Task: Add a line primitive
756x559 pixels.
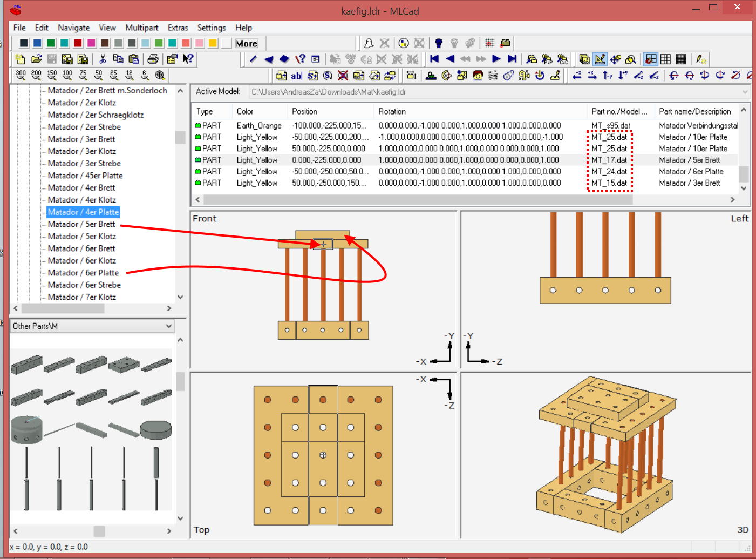Action: point(253,59)
